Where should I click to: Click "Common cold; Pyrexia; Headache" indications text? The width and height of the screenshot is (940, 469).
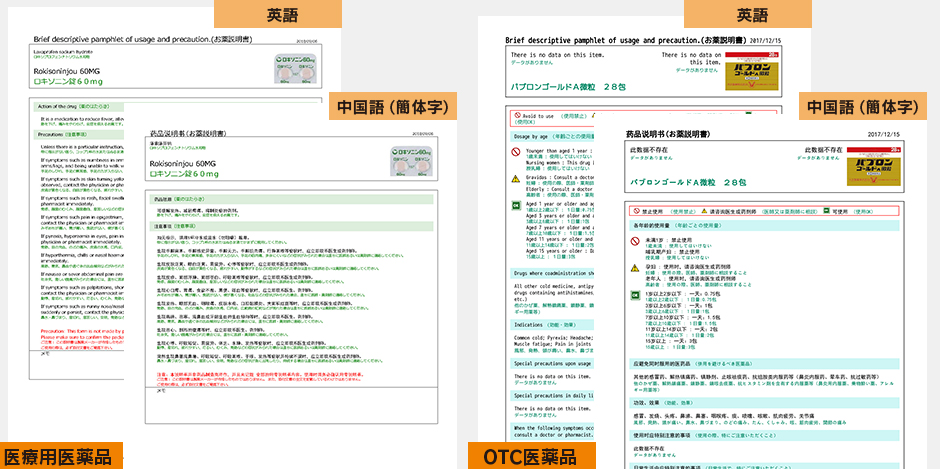pyautogui.click(x=553, y=337)
